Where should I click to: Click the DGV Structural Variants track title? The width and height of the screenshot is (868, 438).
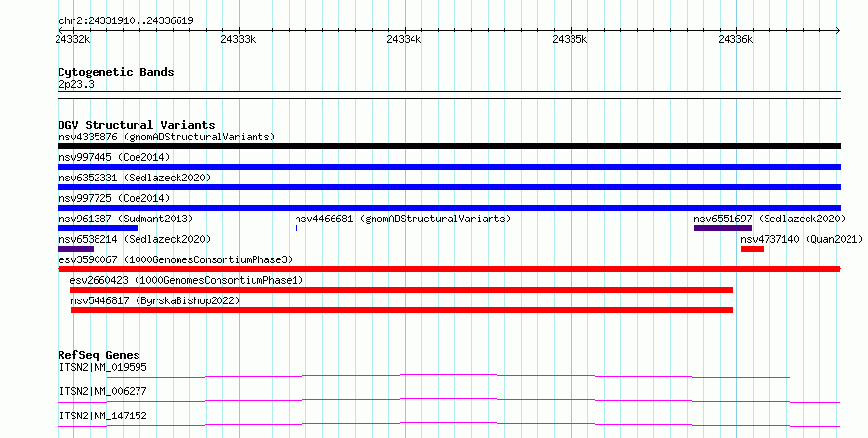pos(137,125)
